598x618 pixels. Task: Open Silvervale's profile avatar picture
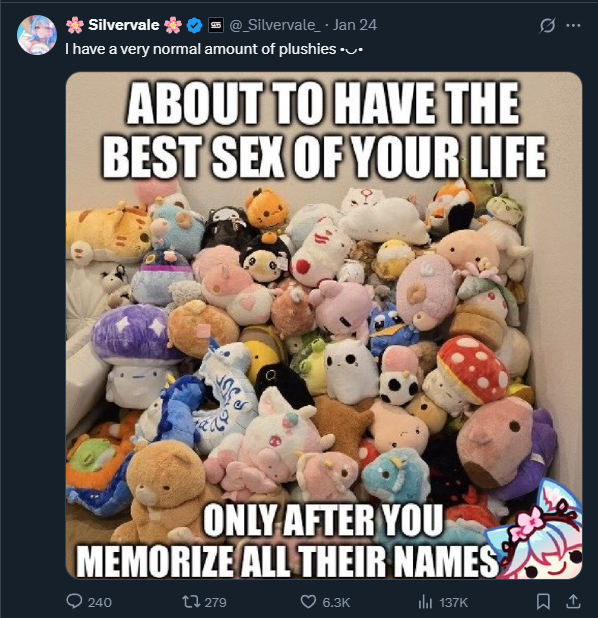coord(37,35)
